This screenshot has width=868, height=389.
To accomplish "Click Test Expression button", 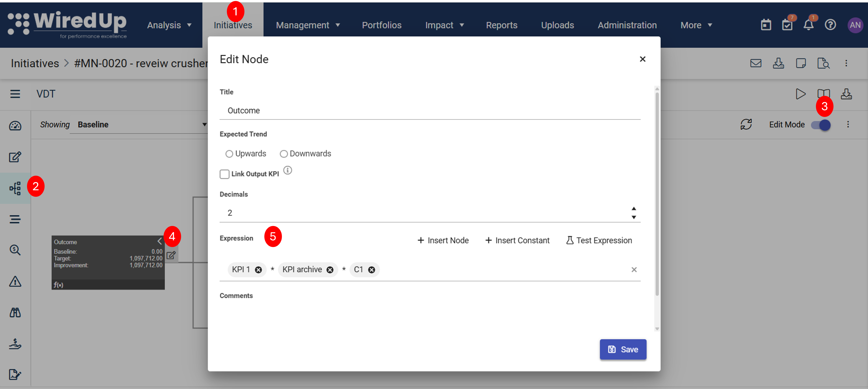I will click(x=599, y=241).
